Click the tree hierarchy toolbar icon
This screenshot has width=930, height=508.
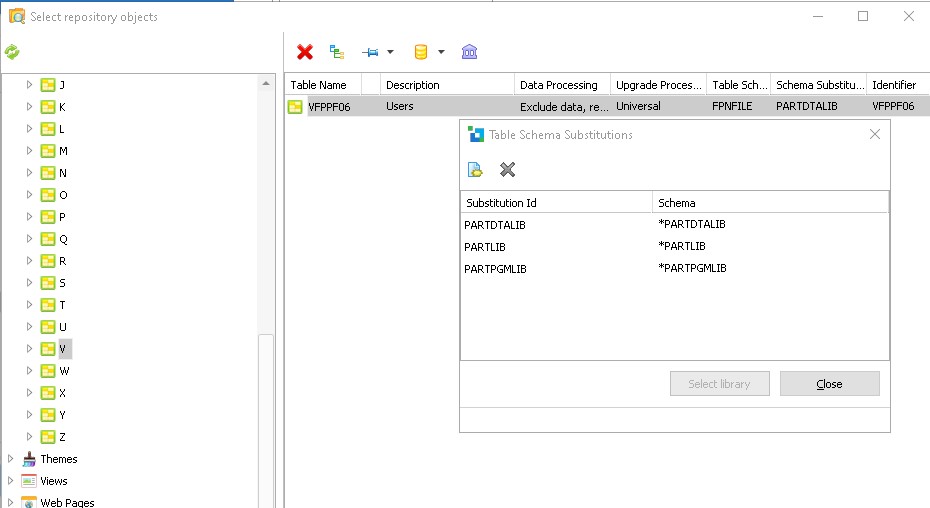coord(337,52)
